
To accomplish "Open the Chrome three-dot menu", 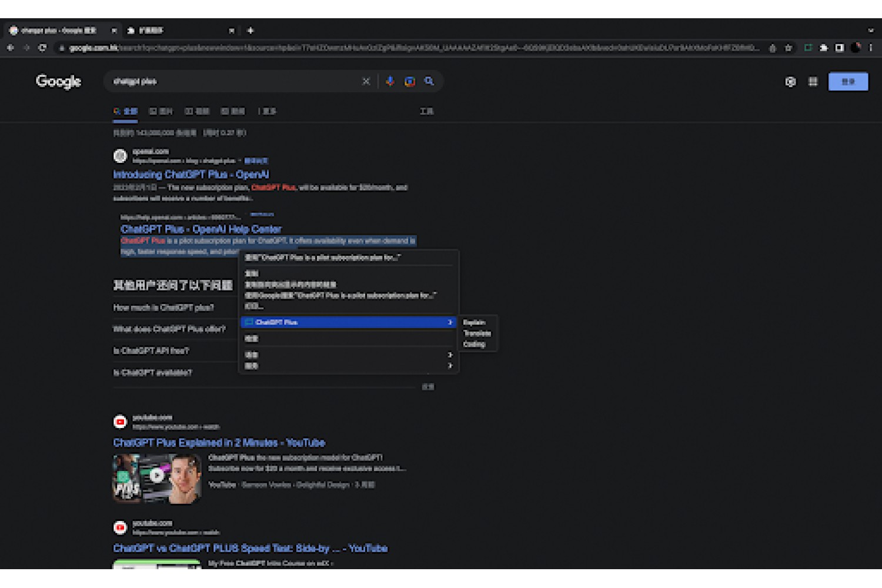I will coord(871,48).
